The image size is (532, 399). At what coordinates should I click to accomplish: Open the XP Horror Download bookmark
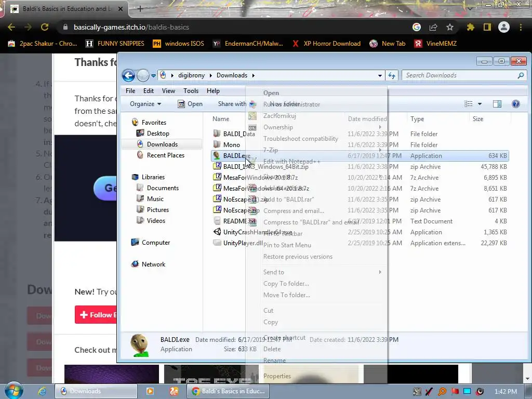(x=326, y=44)
